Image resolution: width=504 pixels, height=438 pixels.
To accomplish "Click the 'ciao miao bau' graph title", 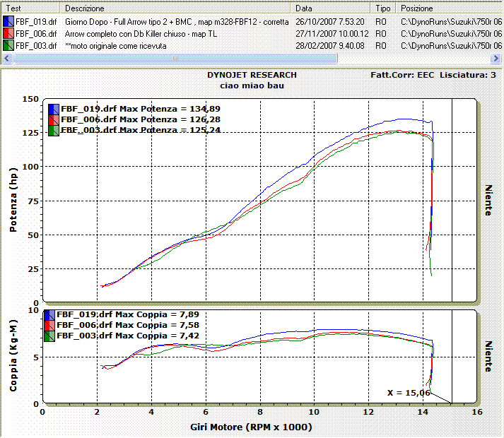I will [252, 85].
